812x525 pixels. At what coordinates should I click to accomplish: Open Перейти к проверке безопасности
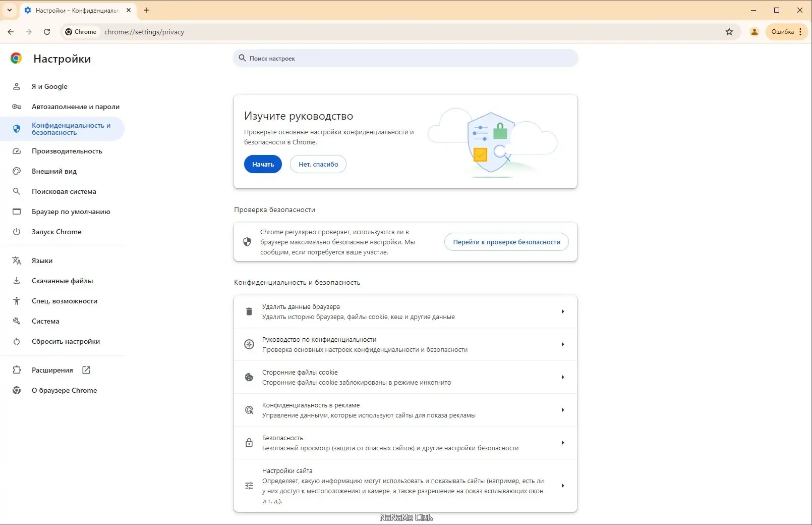point(506,242)
